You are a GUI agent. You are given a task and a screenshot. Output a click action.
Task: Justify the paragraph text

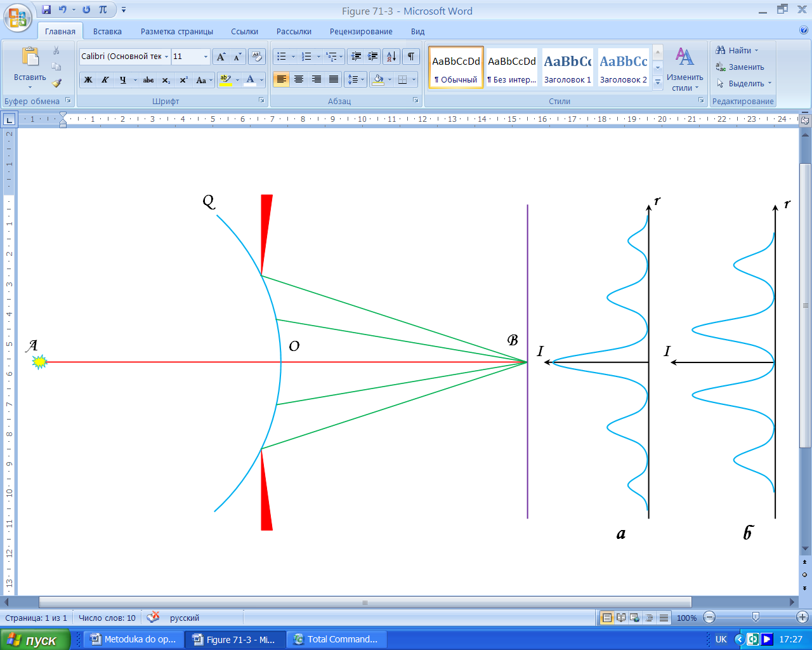click(334, 79)
